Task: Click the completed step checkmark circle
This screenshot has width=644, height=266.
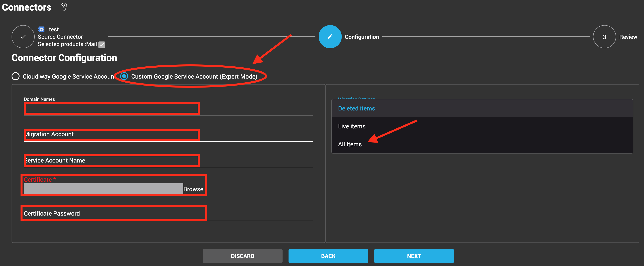Action: [x=23, y=37]
